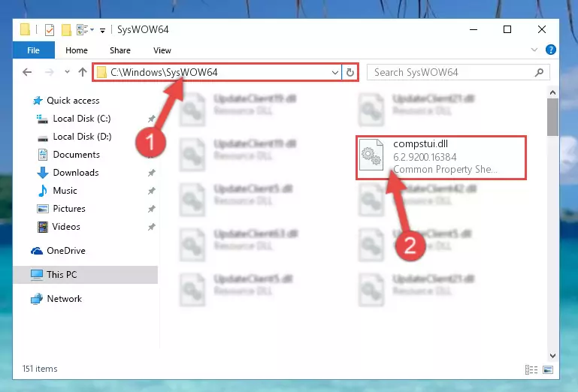Viewport: 578px width, 392px height.
Task: Click the Properties icon in quick access toolbar
Action: pyautogui.click(x=50, y=30)
